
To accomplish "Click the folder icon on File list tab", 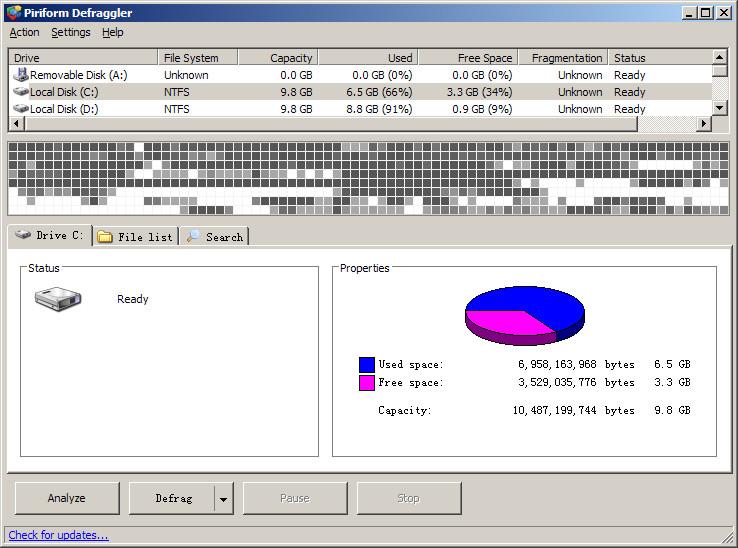I will tap(105, 237).
